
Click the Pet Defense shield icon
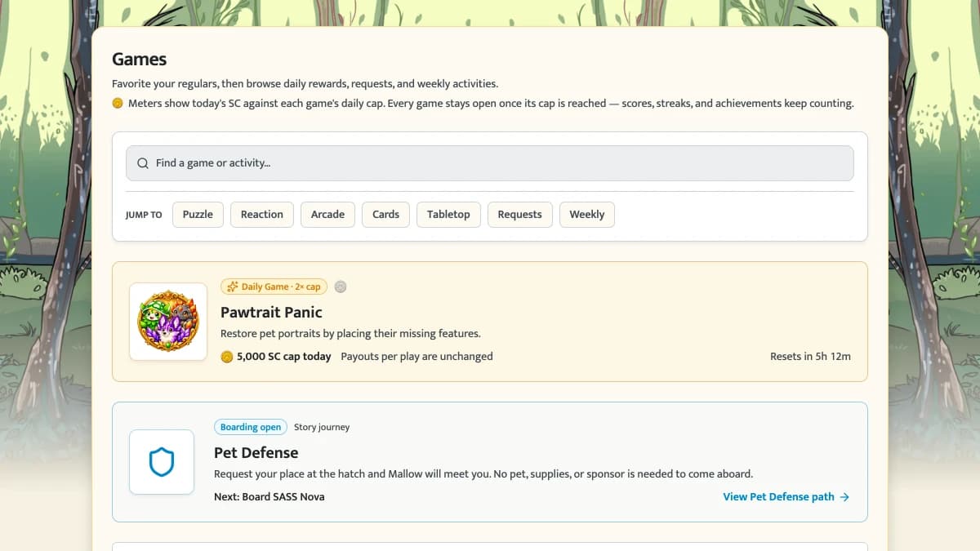(162, 462)
